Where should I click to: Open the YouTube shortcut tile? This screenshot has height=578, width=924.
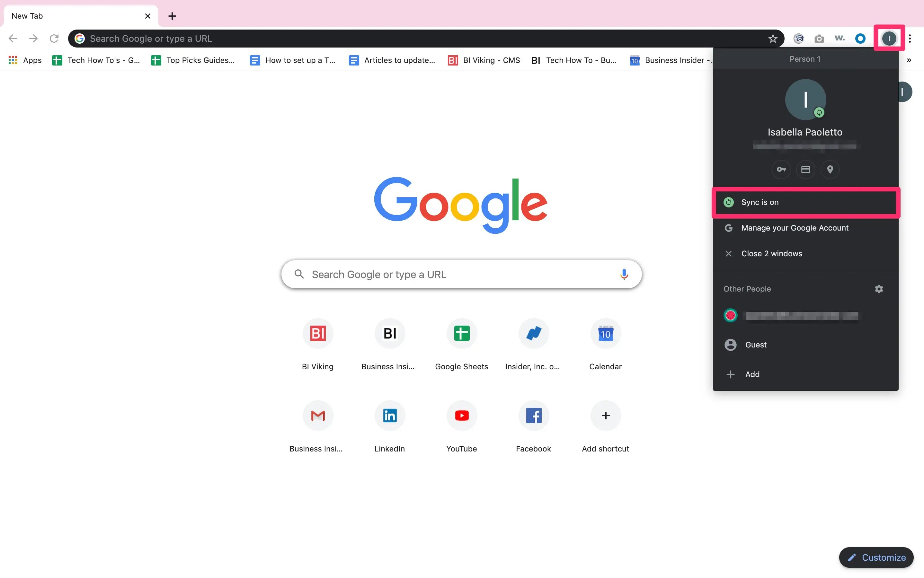pos(462,416)
